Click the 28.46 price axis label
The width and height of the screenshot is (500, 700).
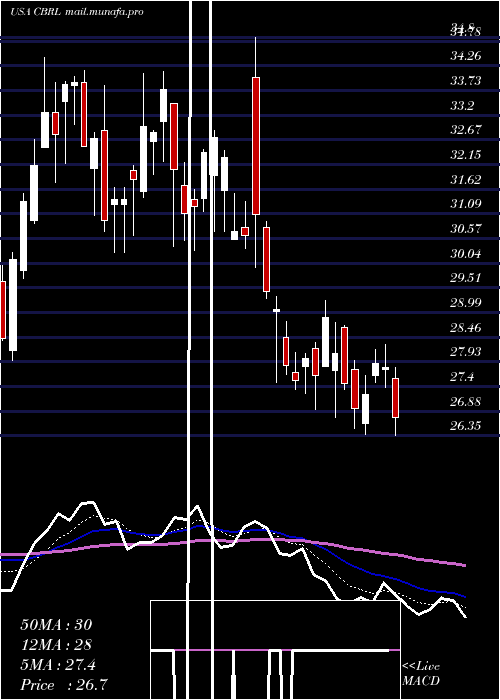466,328
